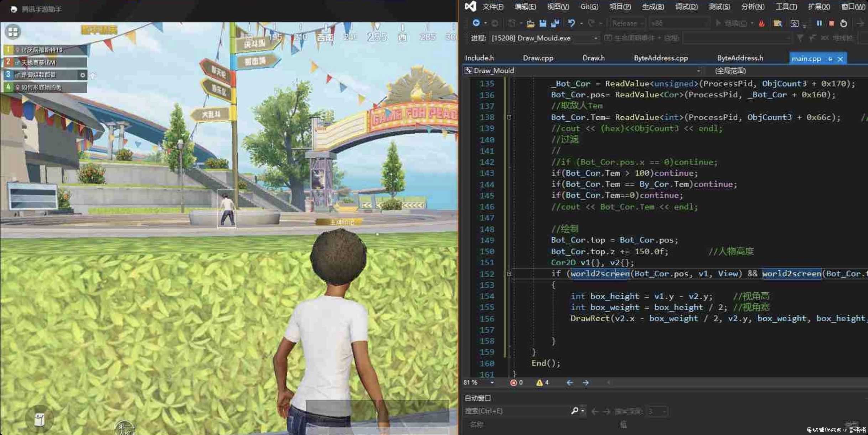The image size is (868, 435).
Task: Click the DrawRect call on line 156
Action: tap(590, 318)
